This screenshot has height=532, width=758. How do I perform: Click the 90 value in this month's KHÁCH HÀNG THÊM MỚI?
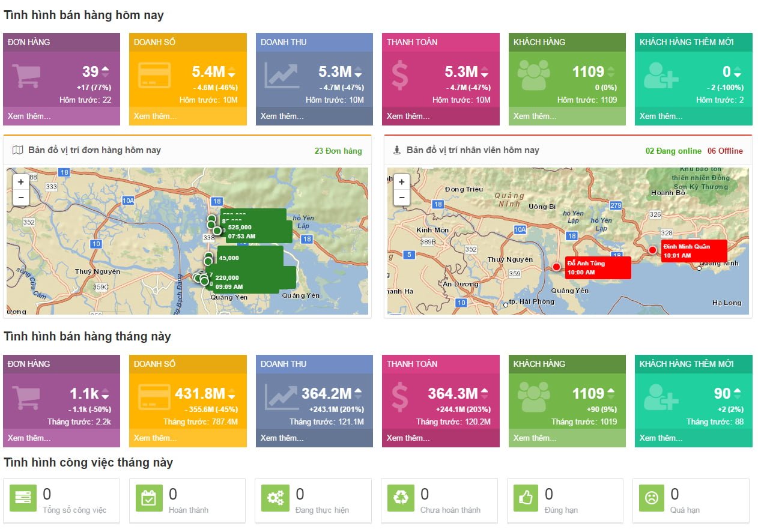click(x=722, y=394)
